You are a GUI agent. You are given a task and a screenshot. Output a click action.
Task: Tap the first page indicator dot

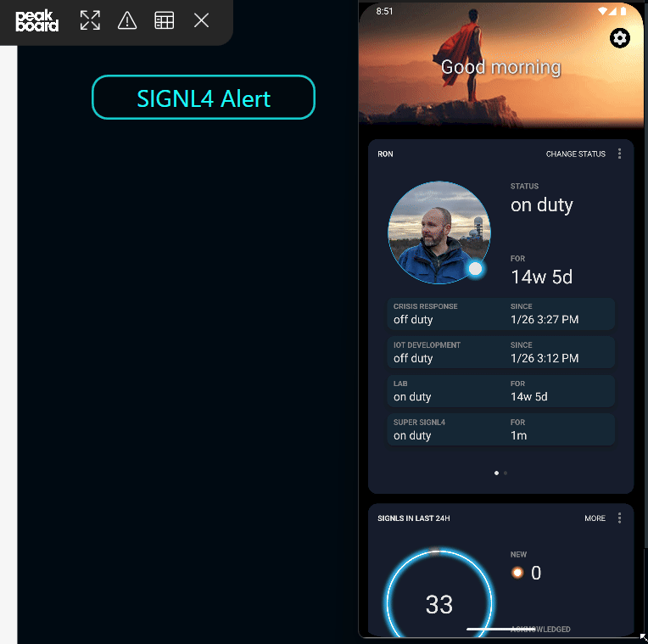pos(496,473)
